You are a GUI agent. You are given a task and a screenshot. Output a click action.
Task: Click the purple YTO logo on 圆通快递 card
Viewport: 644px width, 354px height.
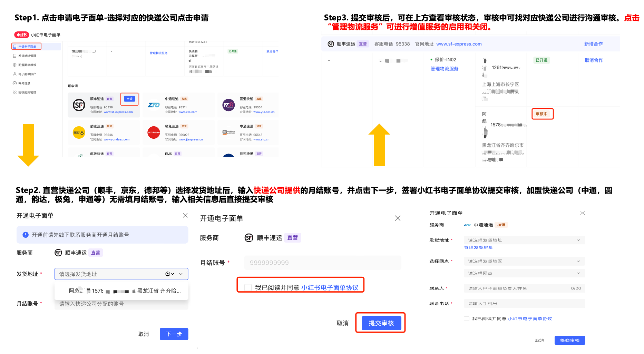(x=228, y=105)
